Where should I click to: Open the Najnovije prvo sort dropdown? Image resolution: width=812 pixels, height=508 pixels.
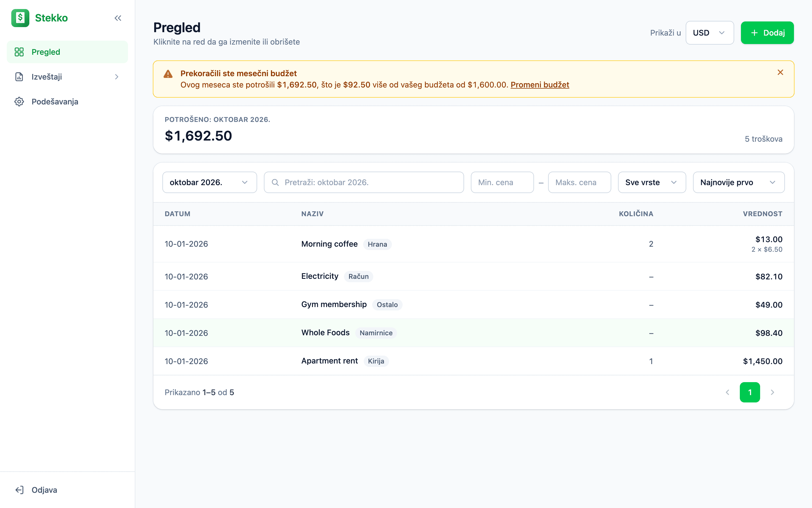[739, 182]
